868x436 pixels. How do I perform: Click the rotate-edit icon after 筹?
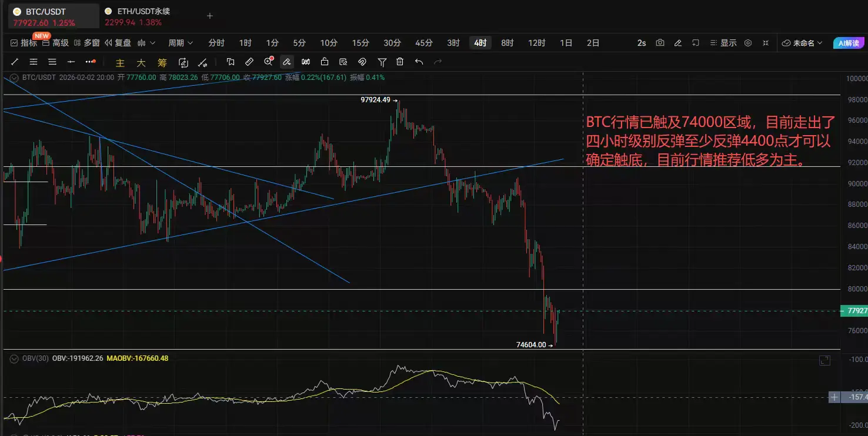tap(183, 62)
